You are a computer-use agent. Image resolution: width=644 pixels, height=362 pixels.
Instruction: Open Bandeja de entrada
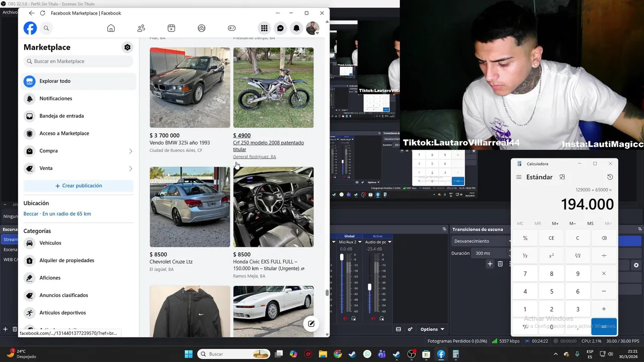pos(78,116)
